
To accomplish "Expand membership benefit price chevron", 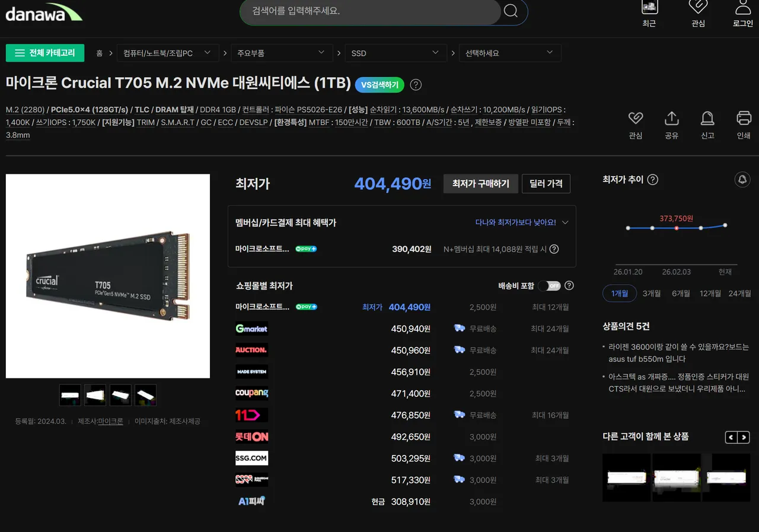I will (x=565, y=222).
